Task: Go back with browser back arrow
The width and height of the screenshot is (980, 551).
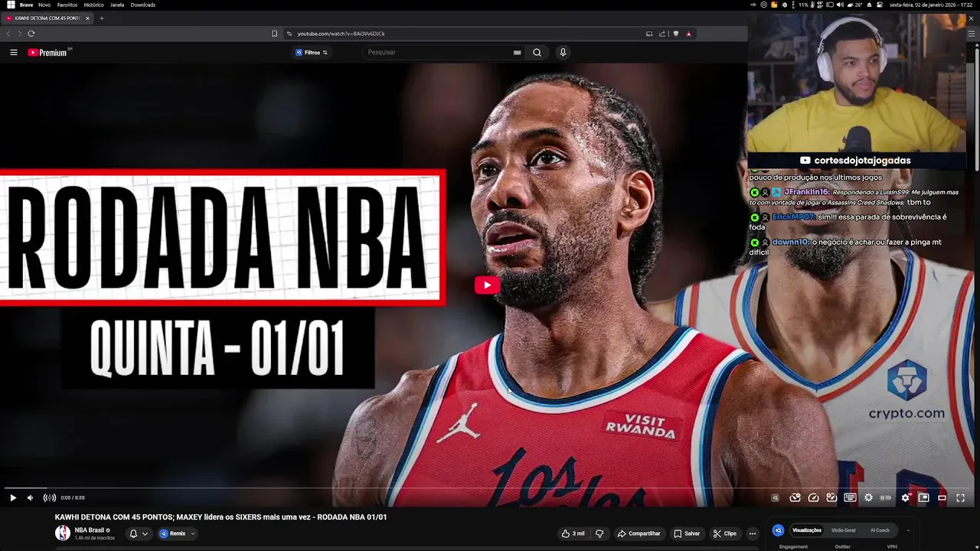Action: [x=8, y=34]
